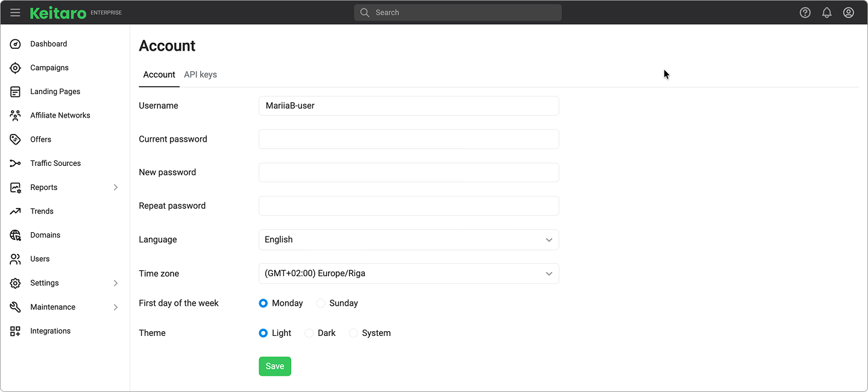Choose the System theme radio button
Screen dimensions: 868x392
tap(353, 333)
